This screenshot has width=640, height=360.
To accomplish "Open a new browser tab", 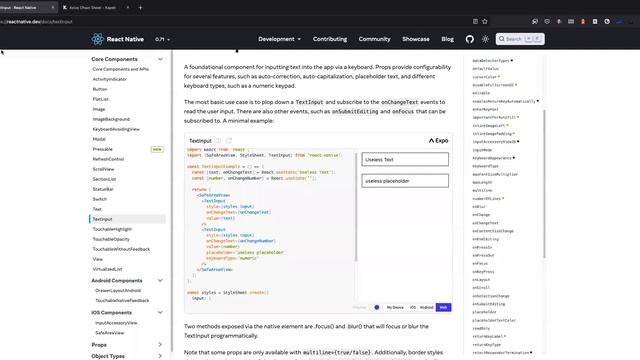I will (x=140, y=7).
